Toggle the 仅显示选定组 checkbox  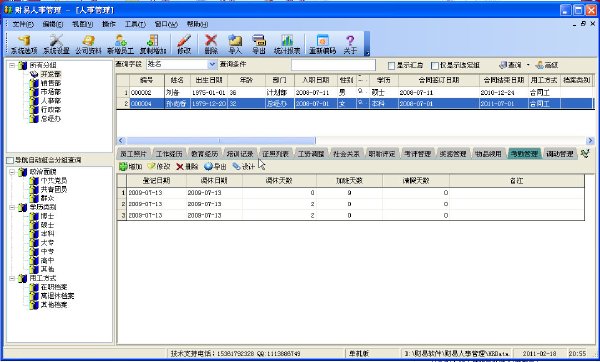(435, 65)
